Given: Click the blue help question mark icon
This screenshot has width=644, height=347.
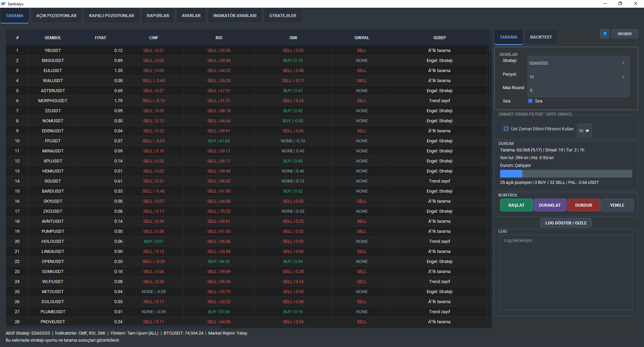Looking at the screenshot, I should 604,34.
